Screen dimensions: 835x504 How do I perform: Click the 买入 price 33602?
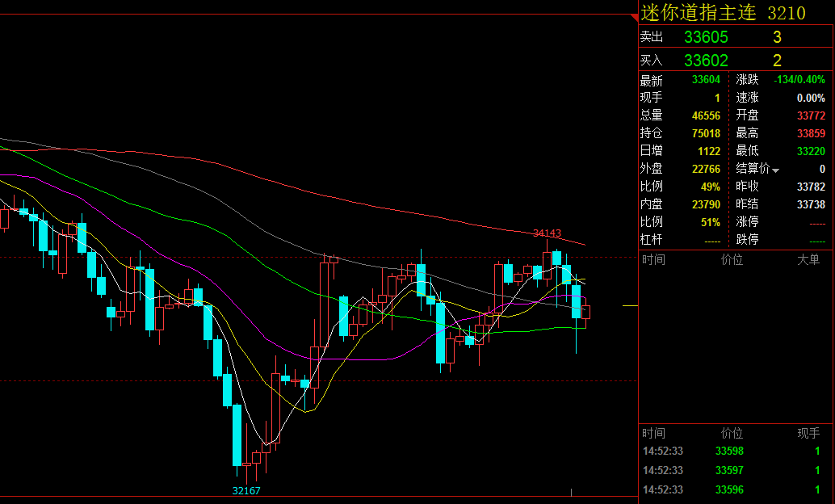[x=706, y=61]
